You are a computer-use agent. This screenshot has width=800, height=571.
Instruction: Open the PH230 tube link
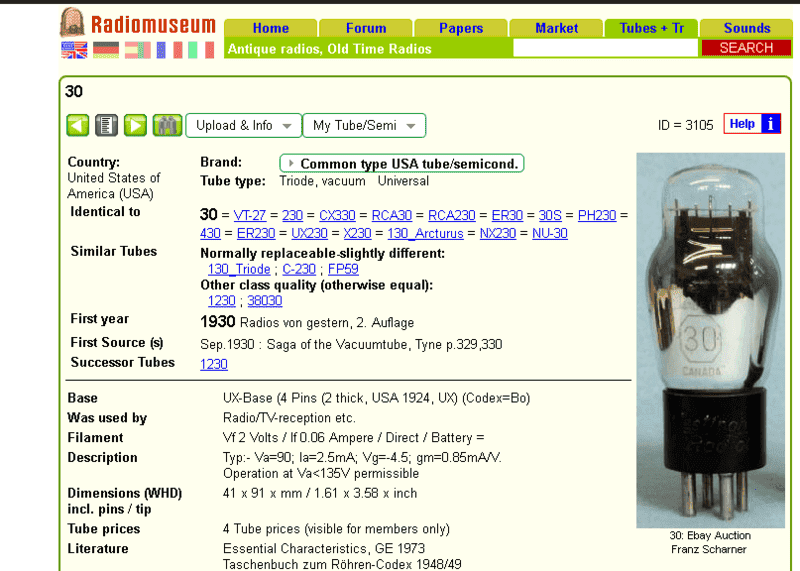597,215
